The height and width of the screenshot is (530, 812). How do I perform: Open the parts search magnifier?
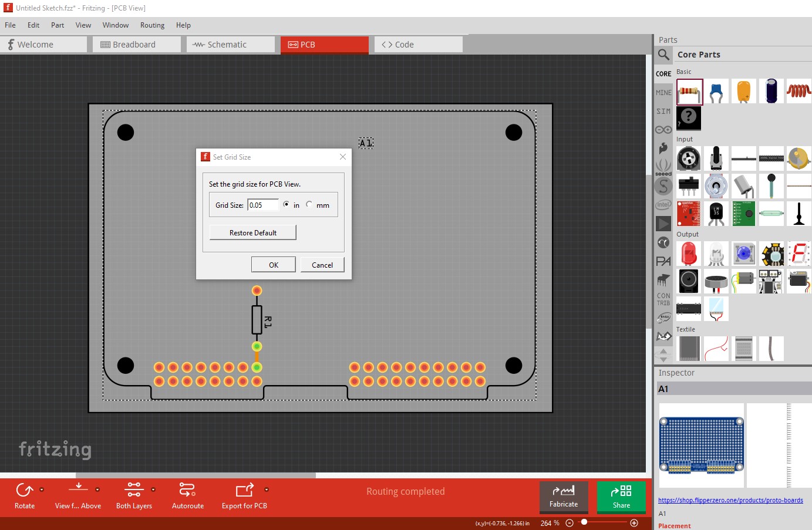pyautogui.click(x=663, y=55)
